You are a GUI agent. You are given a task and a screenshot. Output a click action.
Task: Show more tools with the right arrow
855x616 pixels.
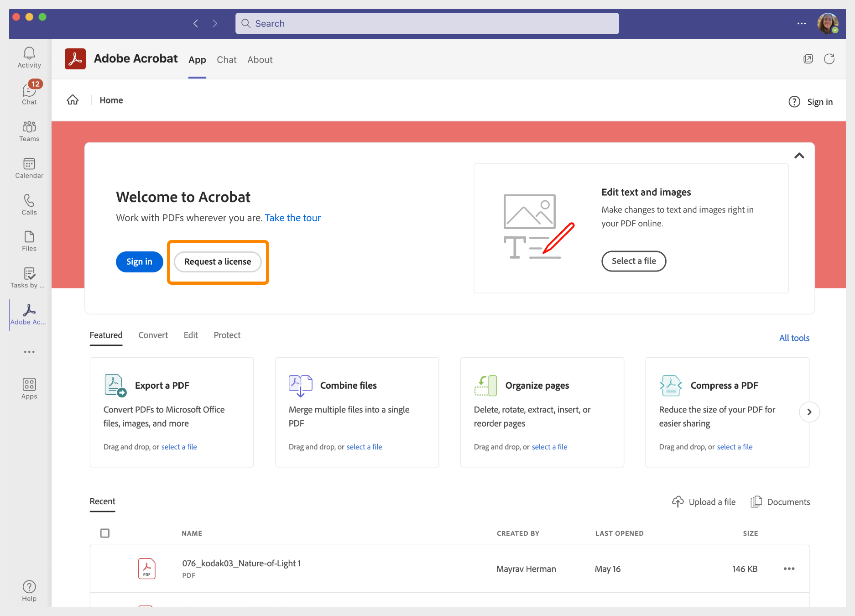click(809, 412)
